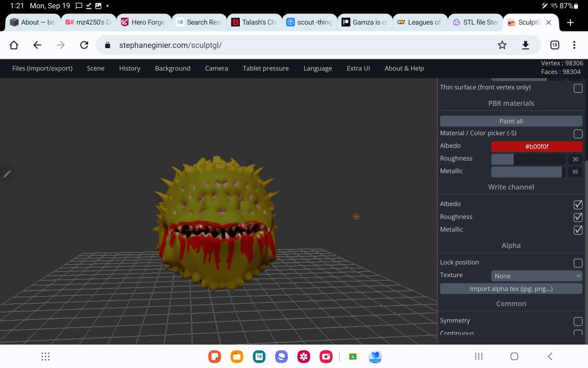Screen dimensions: 588x368
Task: Open the browser three-dot menu
Action: 574,45
